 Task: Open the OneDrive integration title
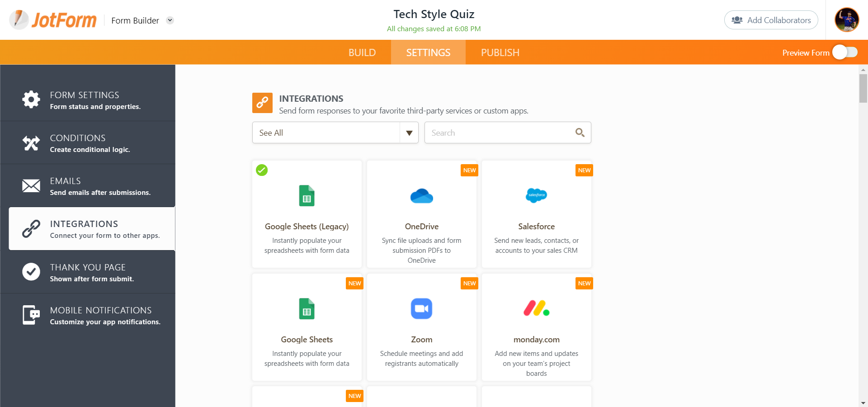point(422,227)
